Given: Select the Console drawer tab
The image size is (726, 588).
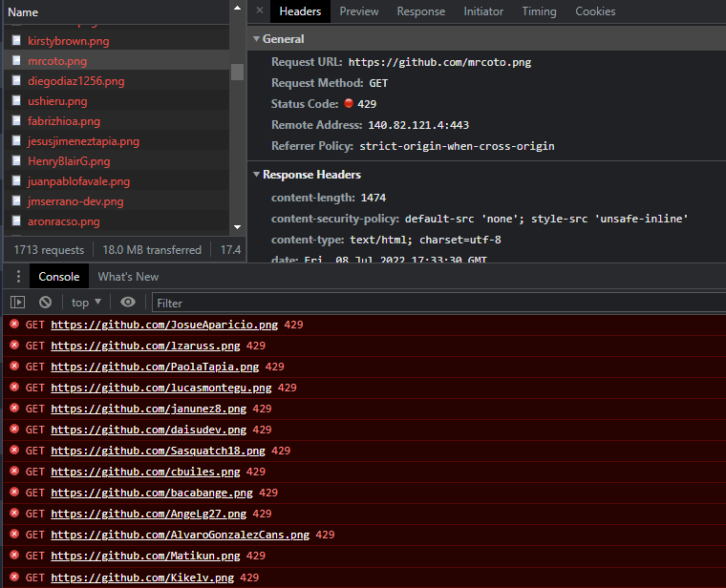Looking at the screenshot, I should point(59,277).
